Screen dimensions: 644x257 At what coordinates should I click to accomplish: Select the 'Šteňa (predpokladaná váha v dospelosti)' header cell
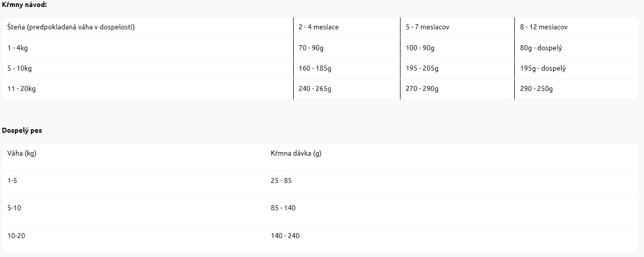(148, 27)
